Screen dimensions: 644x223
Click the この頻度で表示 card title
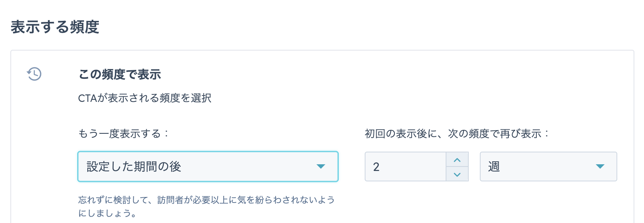pos(120,74)
